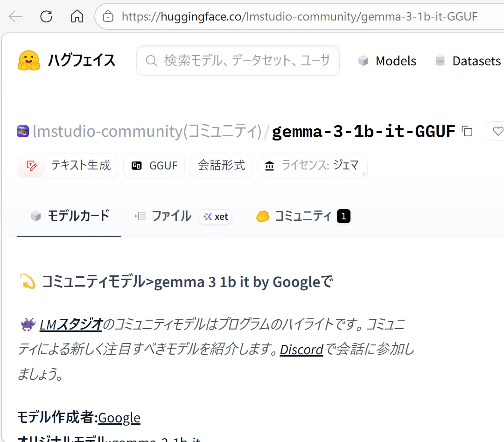Click model card cube tab icon
The width and height of the screenshot is (504, 442).
pos(35,216)
